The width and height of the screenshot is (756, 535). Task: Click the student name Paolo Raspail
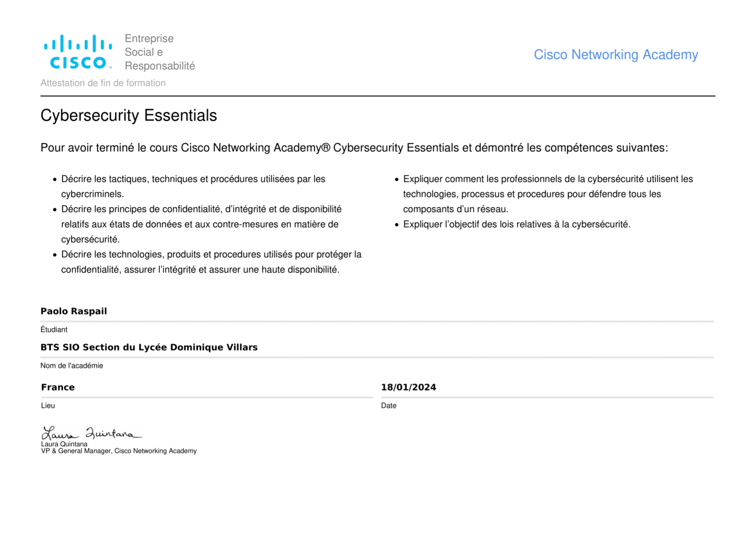pos(74,311)
